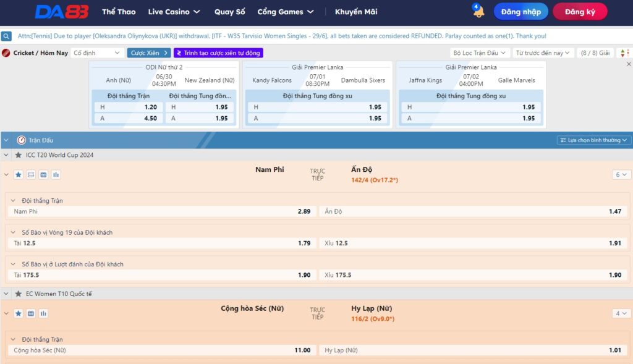Viewport: 633px width, 364px height.
Task: Open the scoreboard icon for Cộng hòa Séc match
Action: coord(31,313)
